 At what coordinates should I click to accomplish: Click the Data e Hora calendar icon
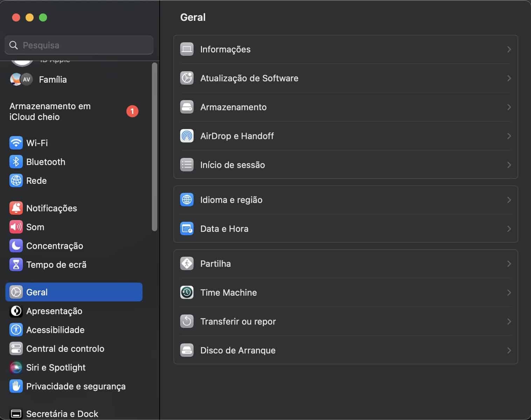pyautogui.click(x=187, y=229)
